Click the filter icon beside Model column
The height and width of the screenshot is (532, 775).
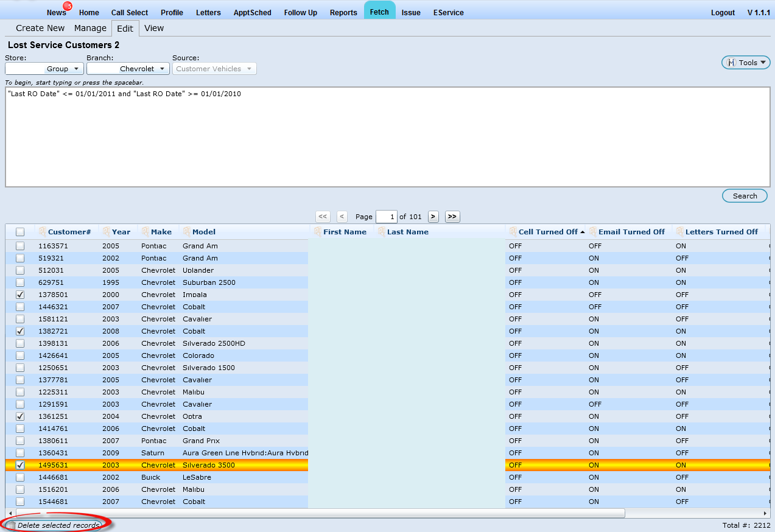[x=187, y=232]
